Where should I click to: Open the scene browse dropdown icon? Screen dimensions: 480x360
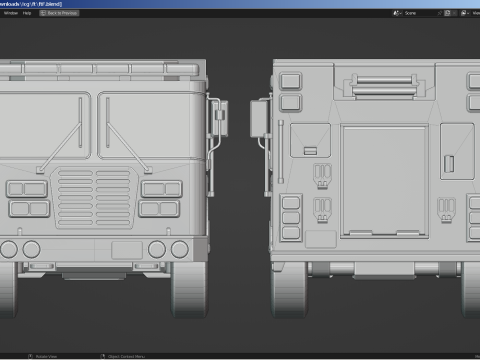pyautogui.click(x=397, y=13)
